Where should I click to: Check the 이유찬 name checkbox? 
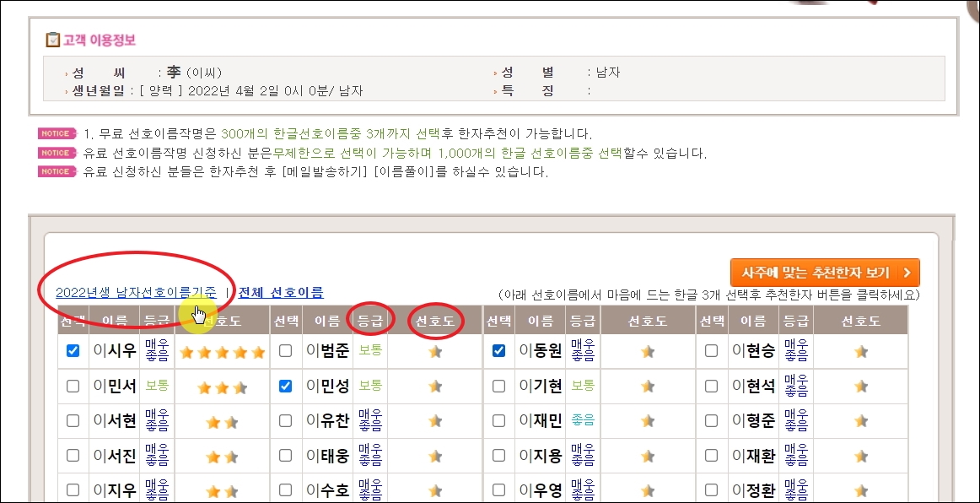[x=286, y=420]
